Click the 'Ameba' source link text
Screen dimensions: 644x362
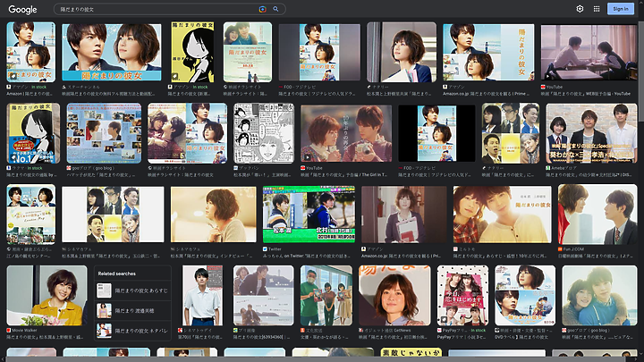[x=561, y=168]
